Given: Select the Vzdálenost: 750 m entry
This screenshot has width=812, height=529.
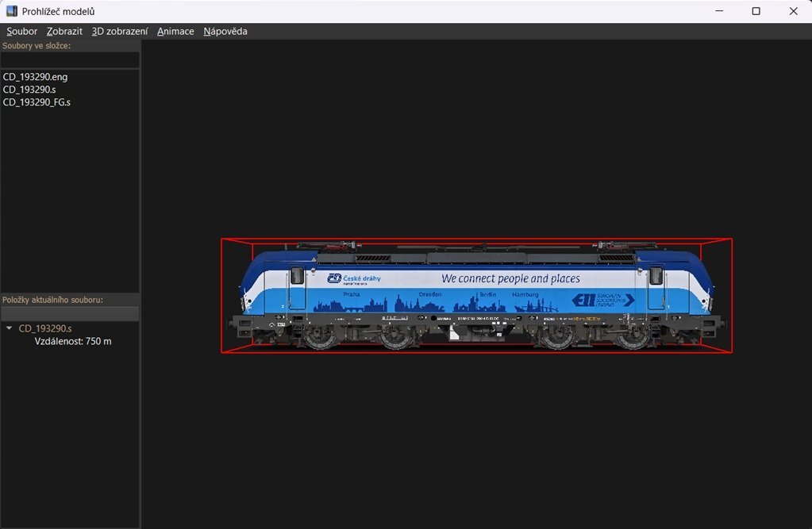Looking at the screenshot, I should (x=73, y=341).
